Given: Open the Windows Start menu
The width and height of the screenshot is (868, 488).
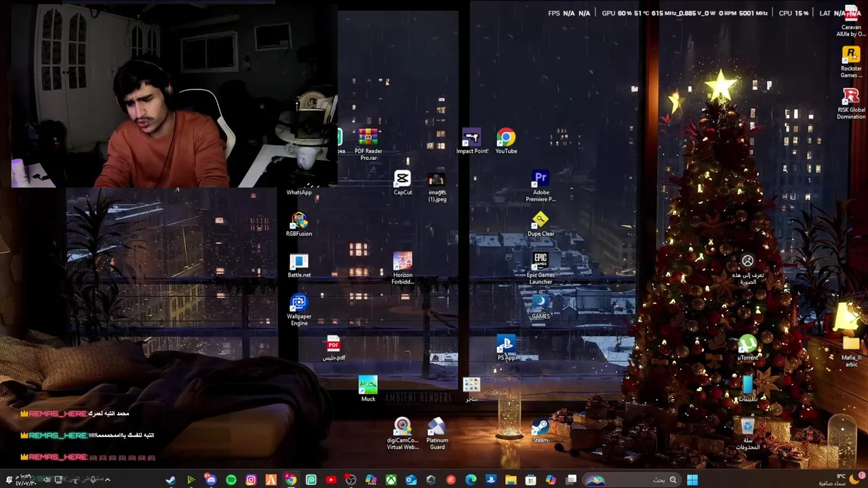Looking at the screenshot, I should pyautogui.click(x=692, y=480).
